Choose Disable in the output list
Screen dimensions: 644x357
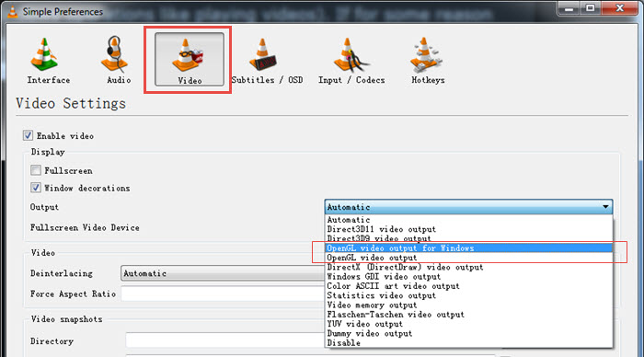coord(468,342)
